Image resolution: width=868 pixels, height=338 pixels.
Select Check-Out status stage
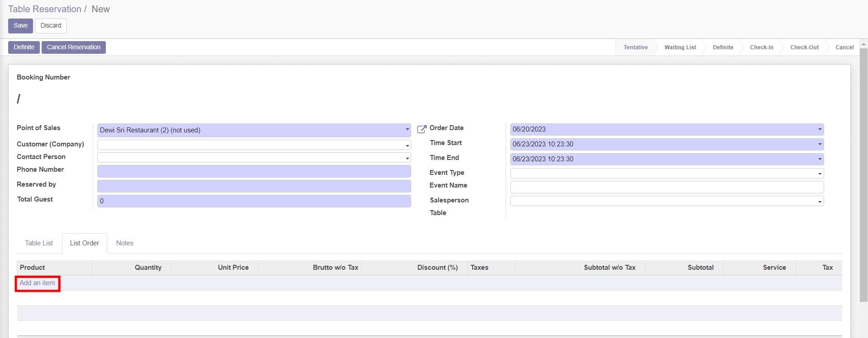tap(804, 47)
